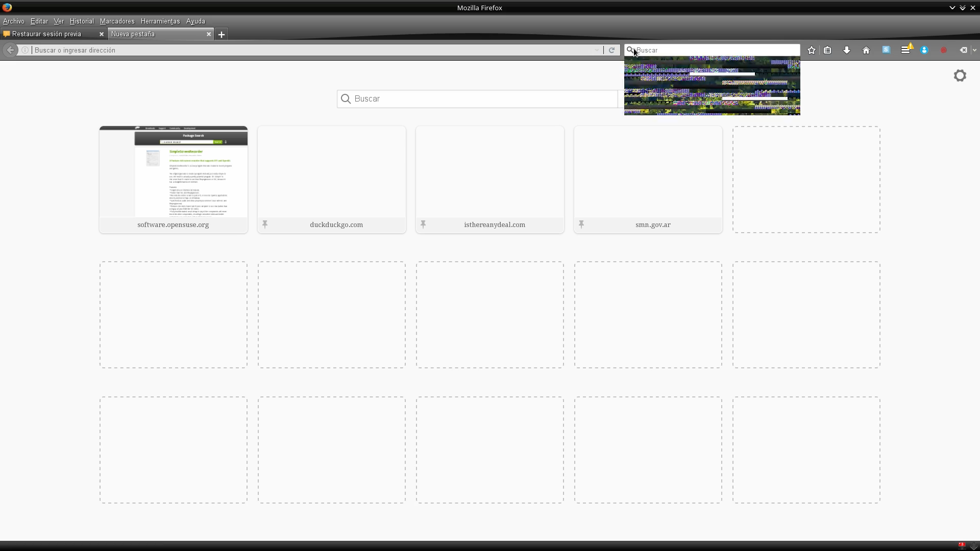
Task: Open the Marcadores menu
Action: coord(117,21)
